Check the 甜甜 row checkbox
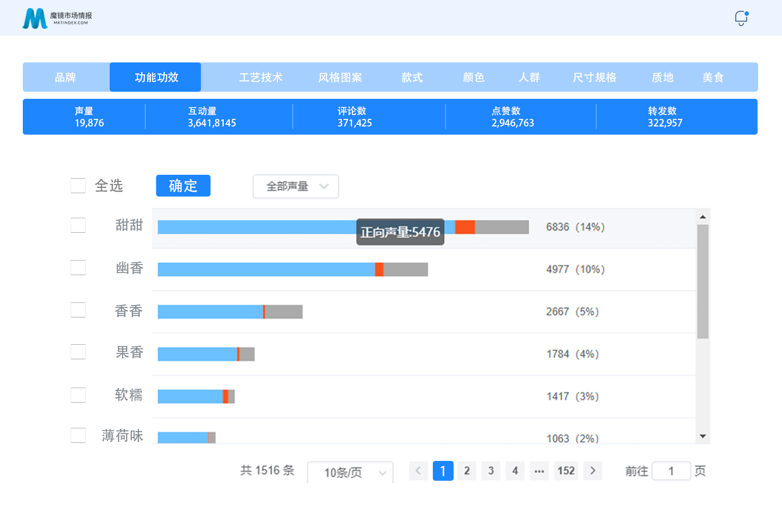Screen dimensions: 782x532 pyautogui.click(x=78, y=225)
